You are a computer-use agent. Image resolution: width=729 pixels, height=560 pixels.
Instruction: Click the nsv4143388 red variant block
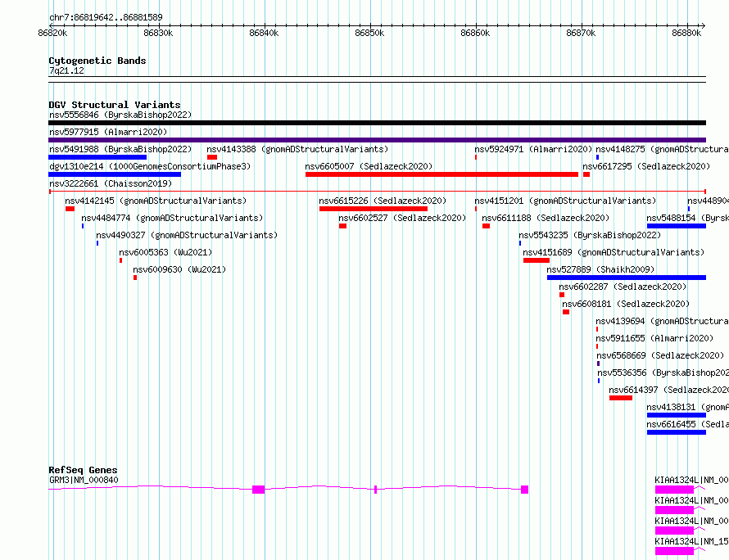point(212,157)
